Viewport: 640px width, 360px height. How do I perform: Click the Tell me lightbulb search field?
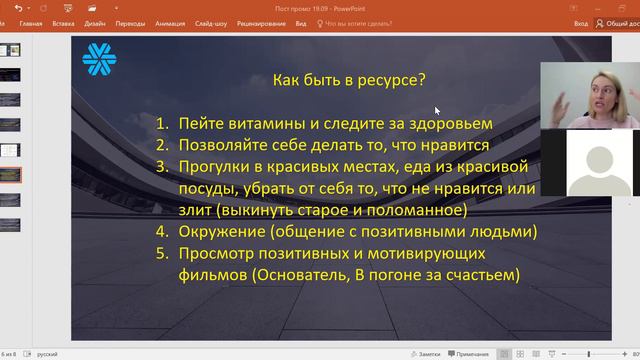tap(355, 24)
